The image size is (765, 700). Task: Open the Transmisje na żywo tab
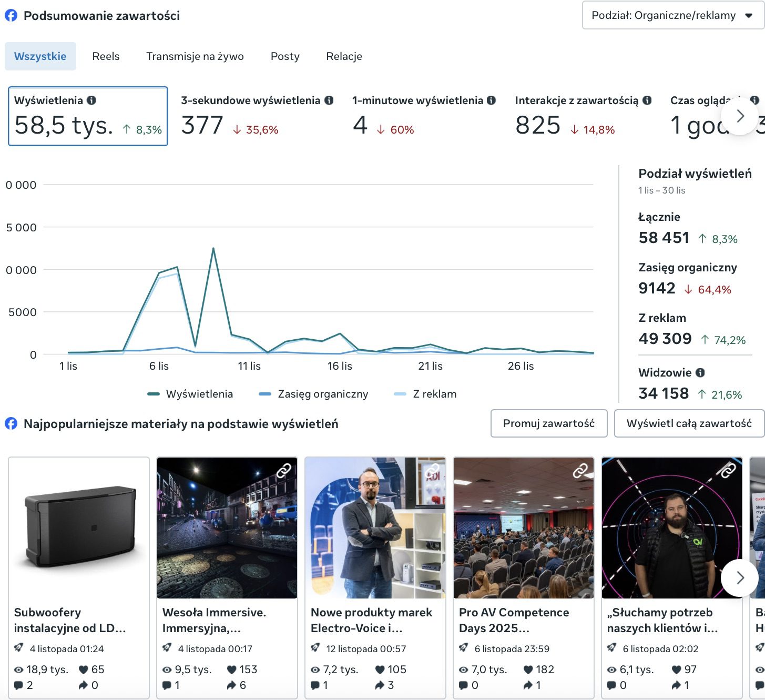[x=195, y=56]
